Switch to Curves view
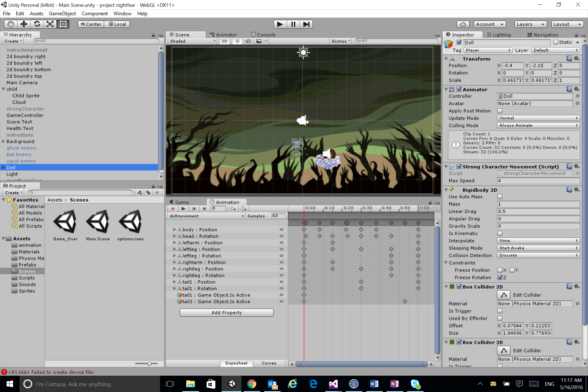This screenshot has width=588, height=392. 269,363
